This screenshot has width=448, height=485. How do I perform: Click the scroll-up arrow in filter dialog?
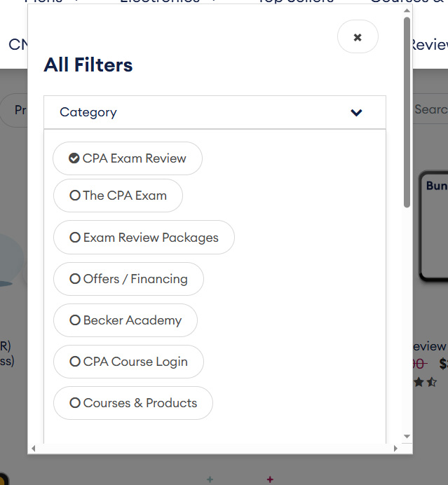click(407, 10)
